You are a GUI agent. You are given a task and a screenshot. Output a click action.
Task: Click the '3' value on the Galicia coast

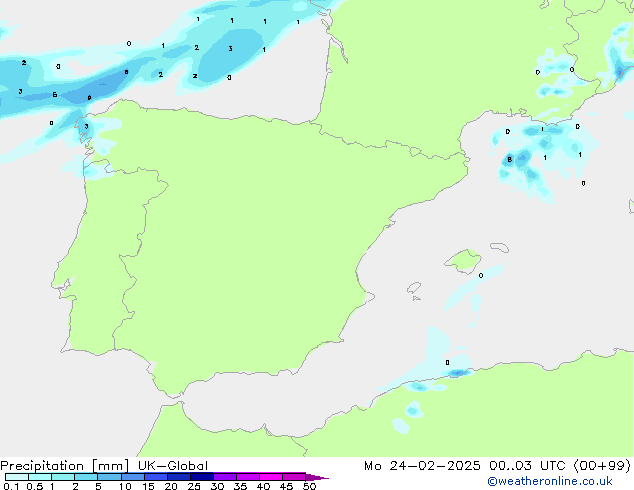coord(86,127)
